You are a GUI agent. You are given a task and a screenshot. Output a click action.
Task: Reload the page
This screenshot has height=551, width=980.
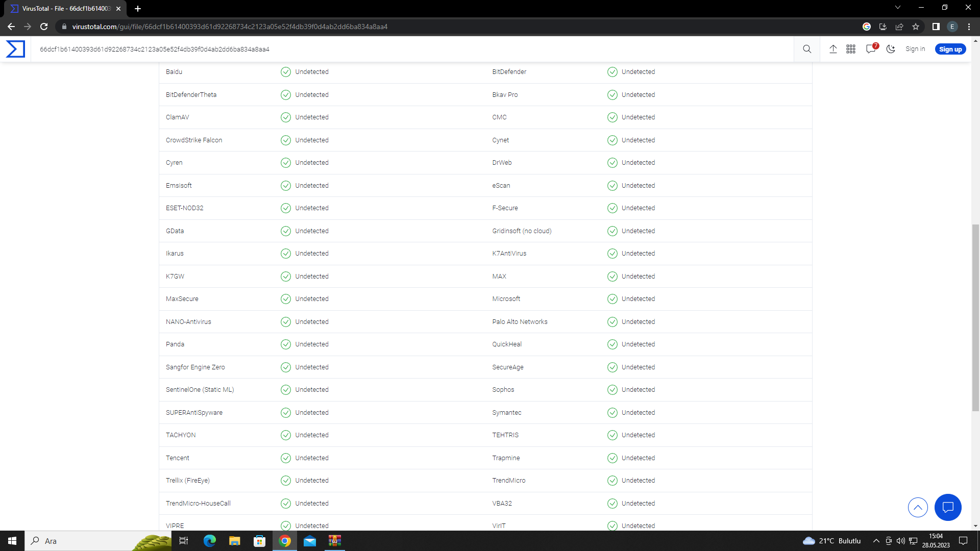point(44,27)
